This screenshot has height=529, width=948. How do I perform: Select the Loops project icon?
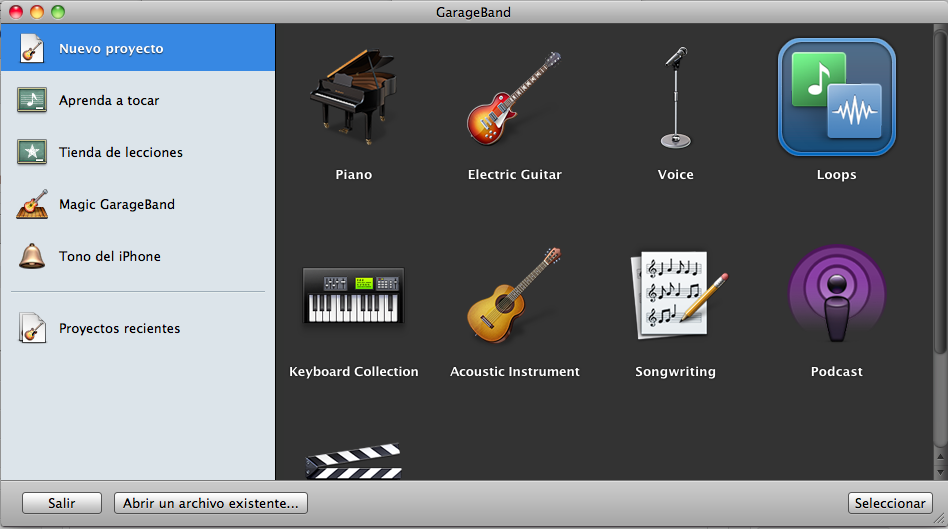tap(837, 97)
